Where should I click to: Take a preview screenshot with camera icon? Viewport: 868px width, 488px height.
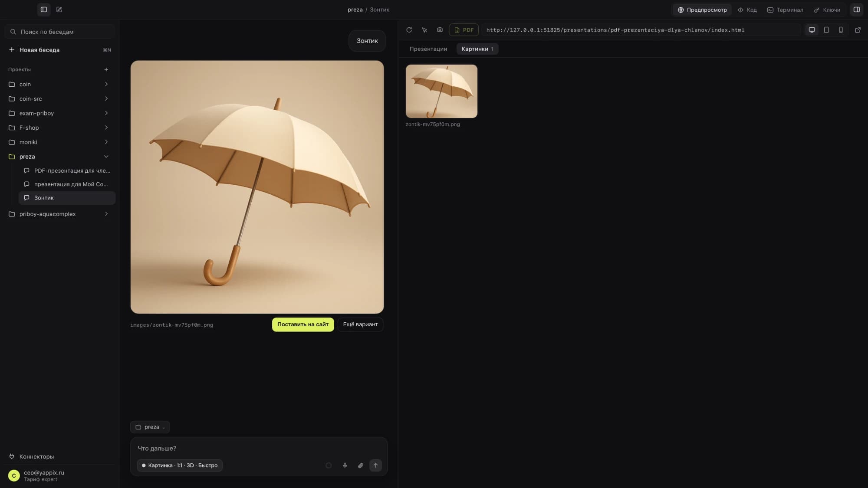click(440, 30)
